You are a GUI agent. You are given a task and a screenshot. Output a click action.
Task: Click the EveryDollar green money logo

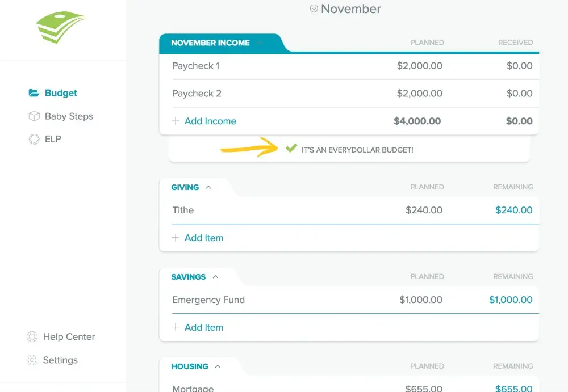[61, 27]
